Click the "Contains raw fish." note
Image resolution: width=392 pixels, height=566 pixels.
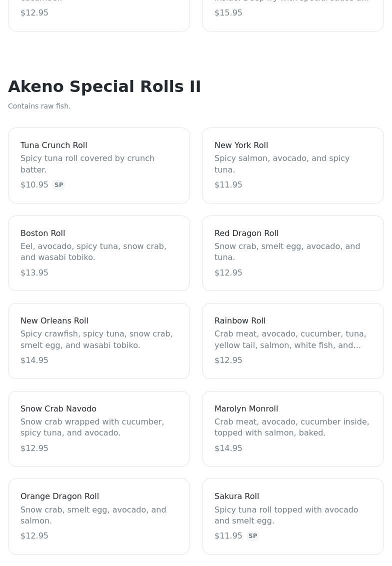pos(39,106)
